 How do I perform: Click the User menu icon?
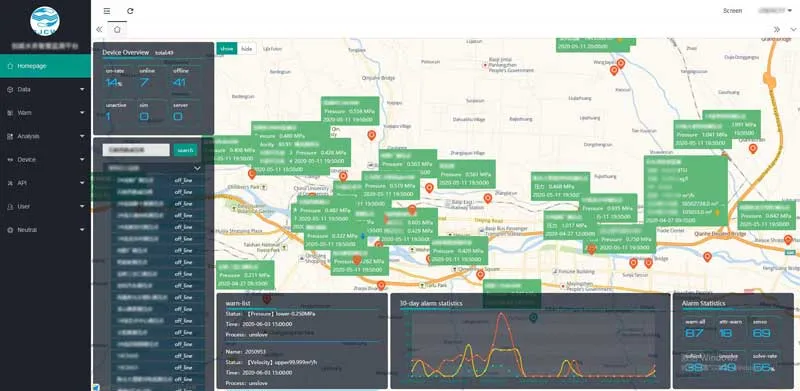coord(10,207)
